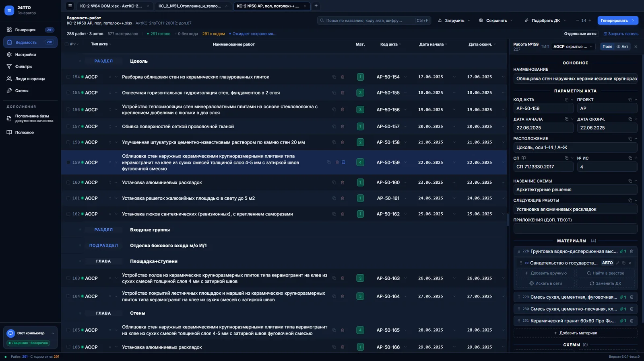Switch to tab КС-2 №64 ЭОМ.xlsx

(x=111, y=6)
